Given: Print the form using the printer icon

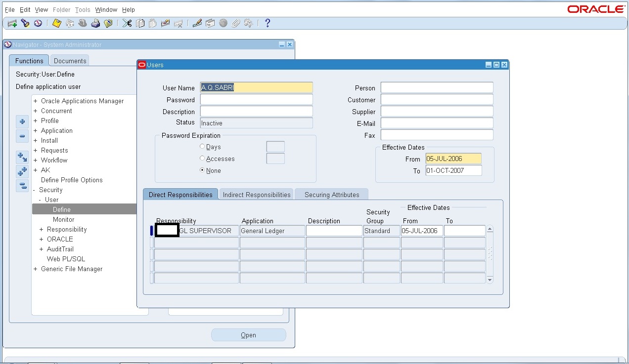Looking at the screenshot, I should point(95,23).
